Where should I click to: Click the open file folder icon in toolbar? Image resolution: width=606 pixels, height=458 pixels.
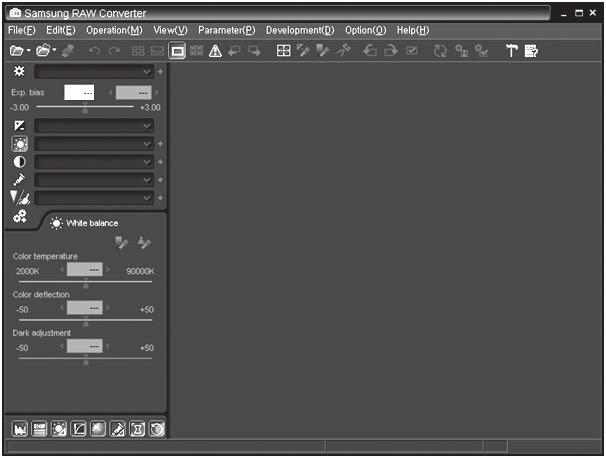coord(17,51)
